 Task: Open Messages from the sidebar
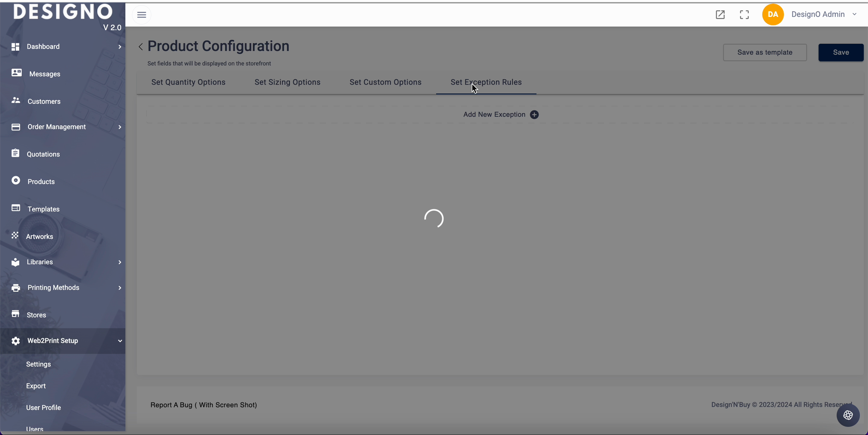(45, 74)
